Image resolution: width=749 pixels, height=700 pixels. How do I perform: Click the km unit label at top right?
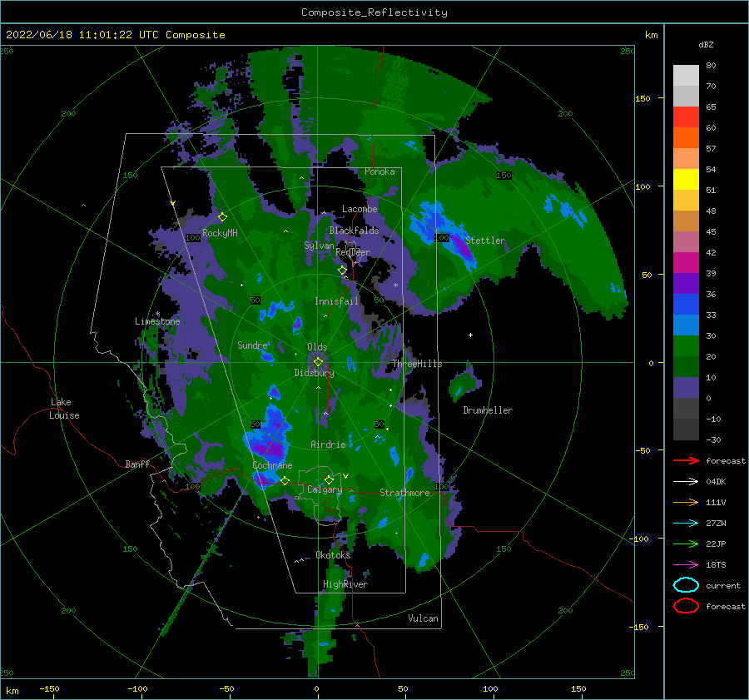(x=651, y=35)
